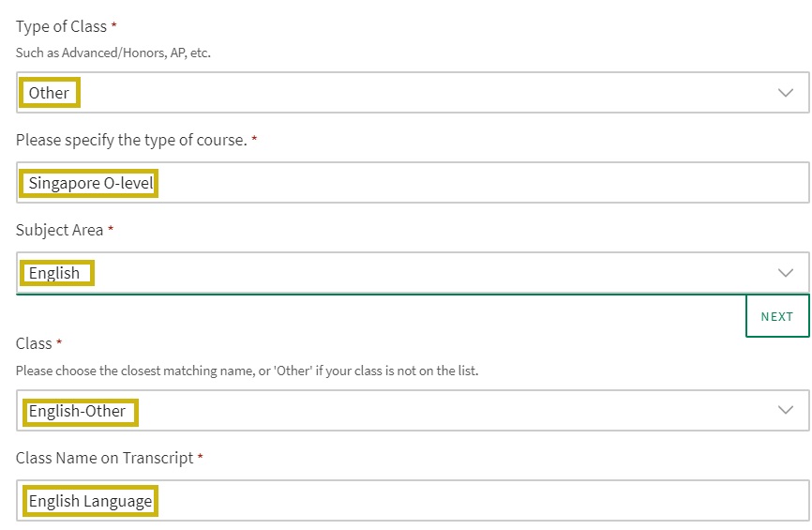Click the 'English Language' transcript text

coord(90,501)
